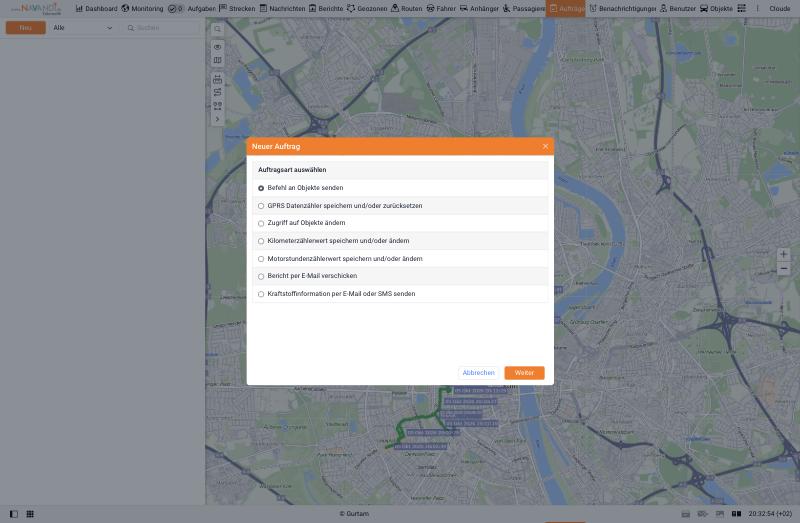Switch to the Monitoring tab
Image resolution: width=800 pixels, height=523 pixels.
click(142, 9)
